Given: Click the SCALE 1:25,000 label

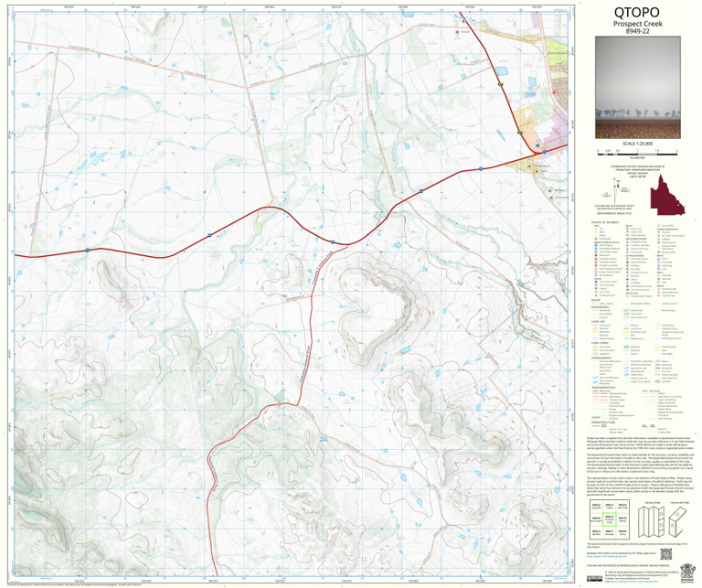Looking at the screenshot, I should 637,144.
